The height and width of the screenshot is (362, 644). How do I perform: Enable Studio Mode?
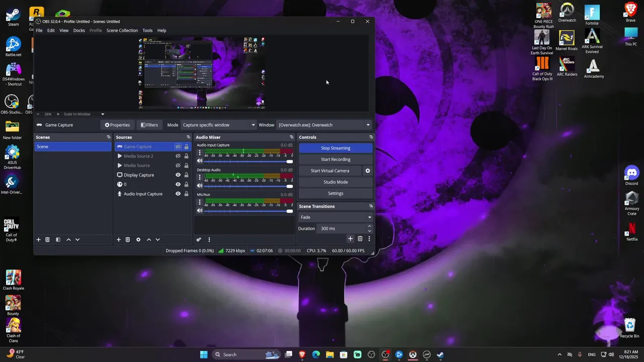(336, 182)
